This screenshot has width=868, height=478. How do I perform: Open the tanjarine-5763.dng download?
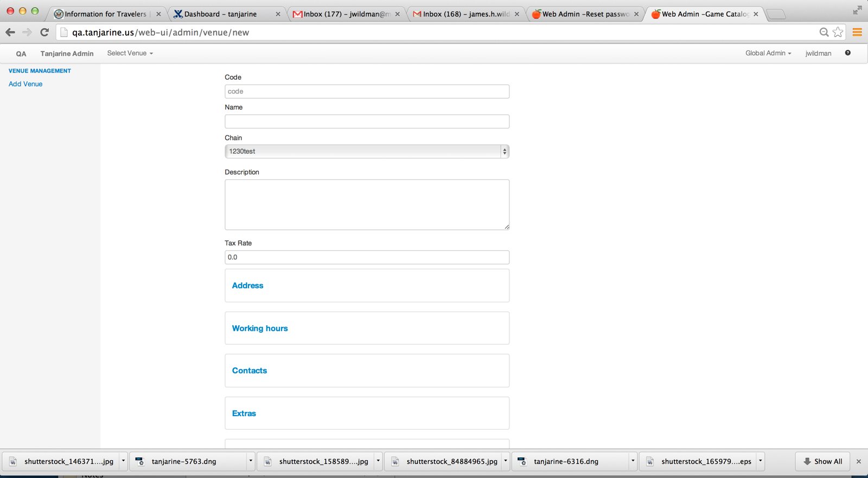pyautogui.click(x=189, y=462)
